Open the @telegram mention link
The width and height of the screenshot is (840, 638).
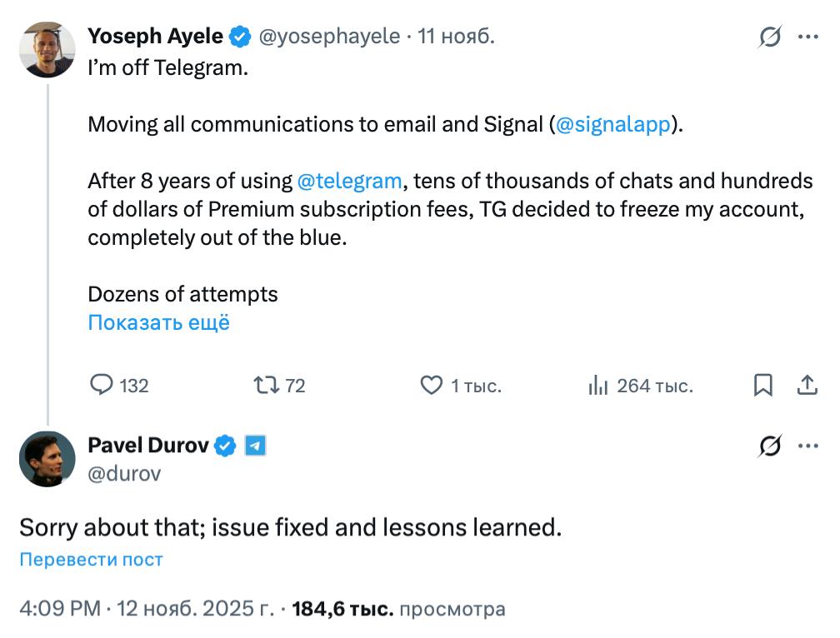[x=349, y=181]
